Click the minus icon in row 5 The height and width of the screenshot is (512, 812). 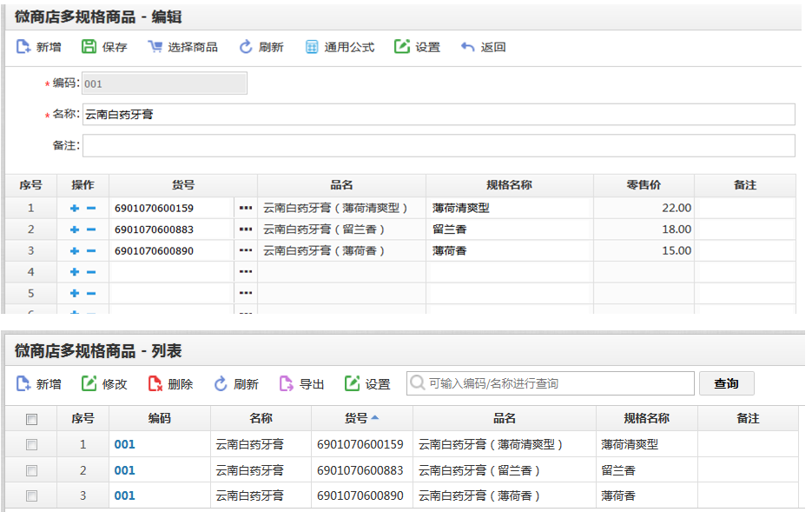[x=91, y=293]
